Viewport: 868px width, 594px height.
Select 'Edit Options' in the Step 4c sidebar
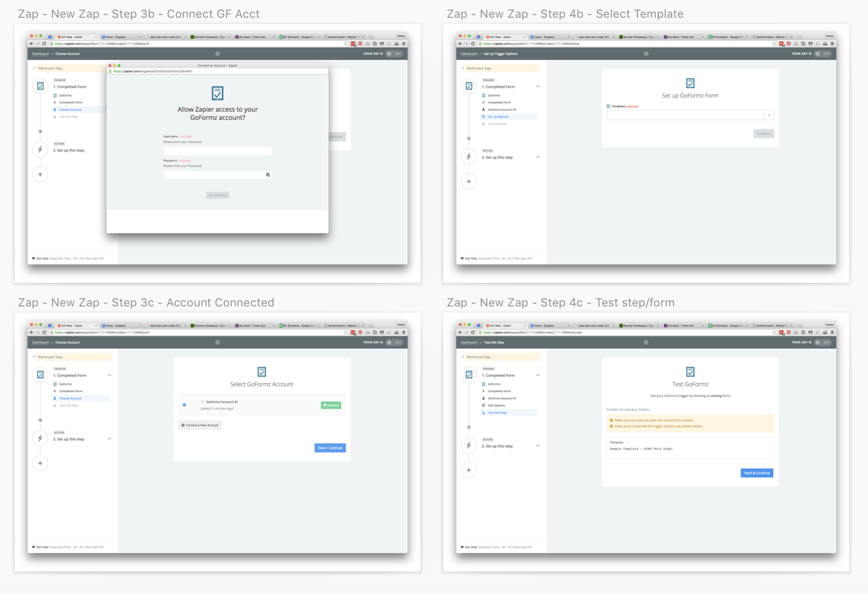[x=496, y=405]
